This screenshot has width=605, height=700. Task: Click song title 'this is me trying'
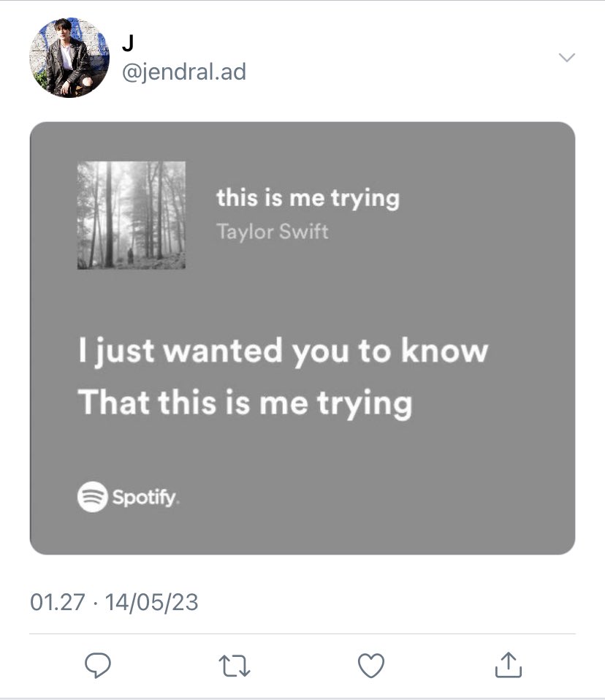tap(308, 198)
